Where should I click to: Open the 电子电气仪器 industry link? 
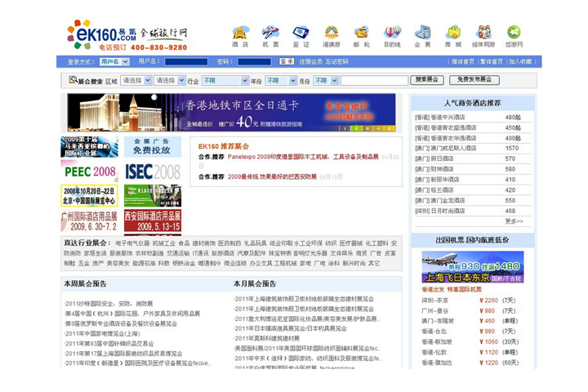[132, 243]
